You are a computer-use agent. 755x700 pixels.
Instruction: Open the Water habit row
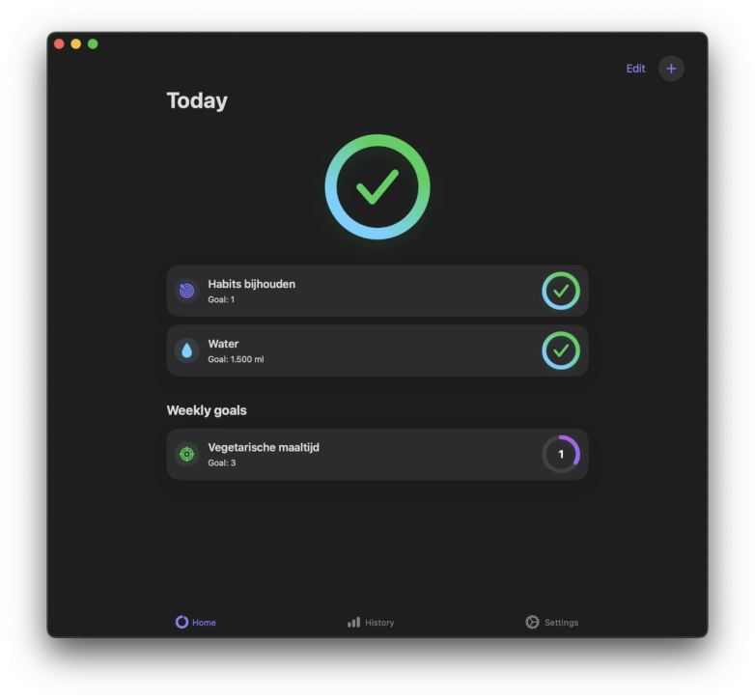click(377, 350)
